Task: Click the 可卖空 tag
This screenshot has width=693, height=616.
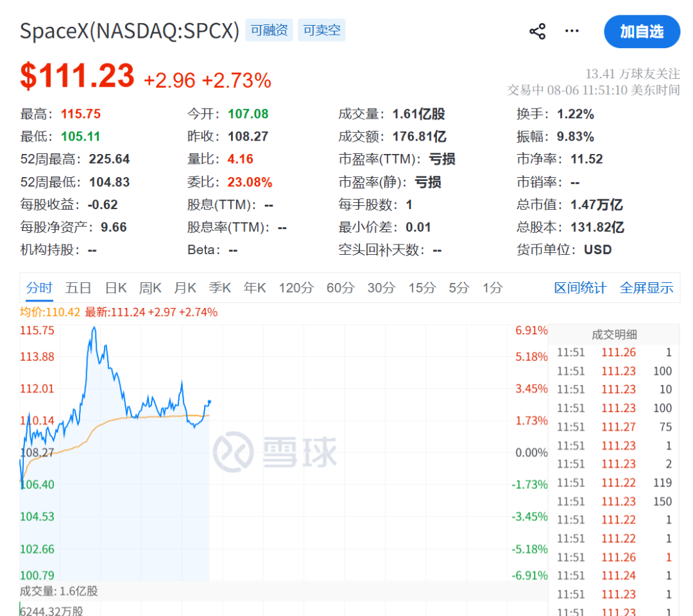Action: click(321, 30)
